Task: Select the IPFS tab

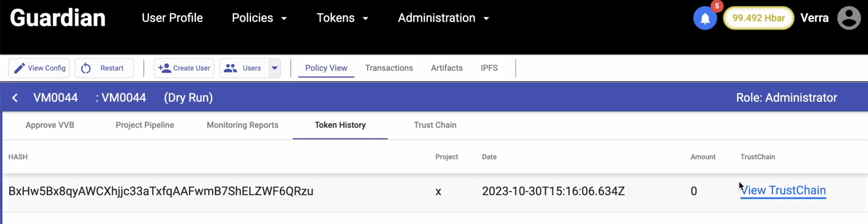Action: 489,68
